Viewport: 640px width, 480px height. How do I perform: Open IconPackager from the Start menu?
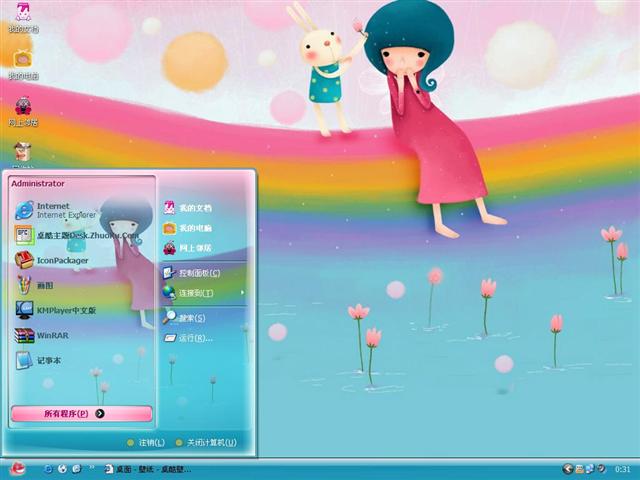coord(51,260)
